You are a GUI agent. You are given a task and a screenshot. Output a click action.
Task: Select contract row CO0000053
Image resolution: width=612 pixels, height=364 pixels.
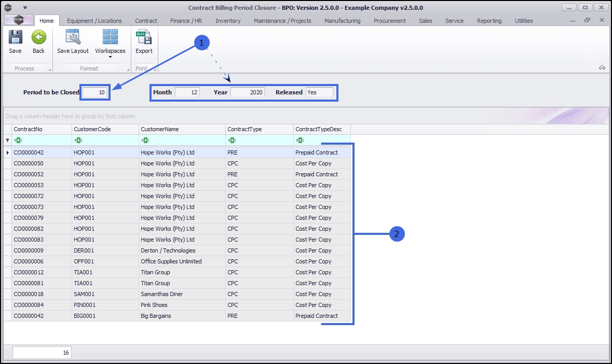(181, 185)
